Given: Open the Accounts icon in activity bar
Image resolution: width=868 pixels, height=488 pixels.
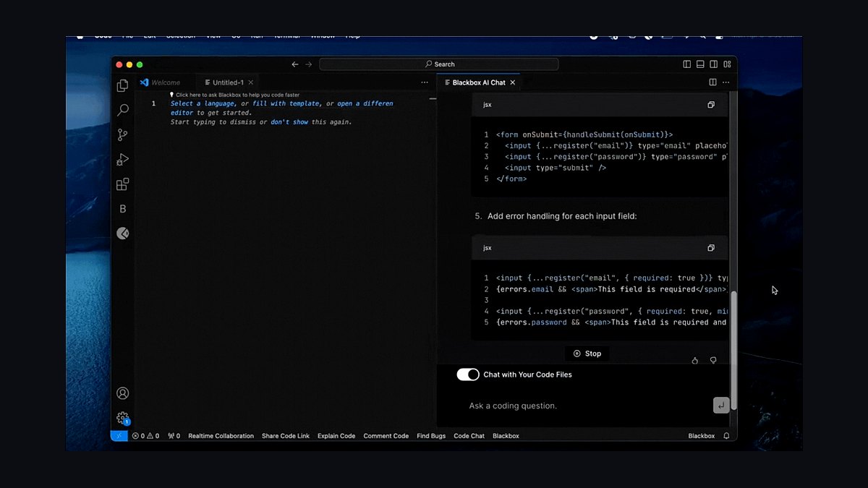Looking at the screenshot, I should (123, 393).
